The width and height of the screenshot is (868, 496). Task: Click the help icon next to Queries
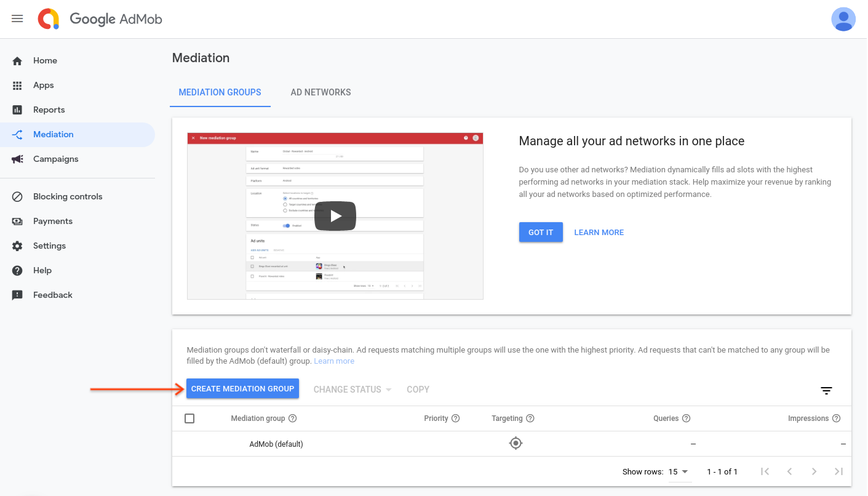click(x=687, y=418)
